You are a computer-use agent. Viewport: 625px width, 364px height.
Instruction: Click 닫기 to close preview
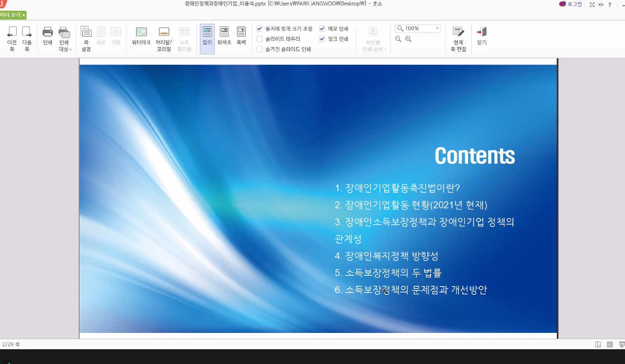point(482,36)
